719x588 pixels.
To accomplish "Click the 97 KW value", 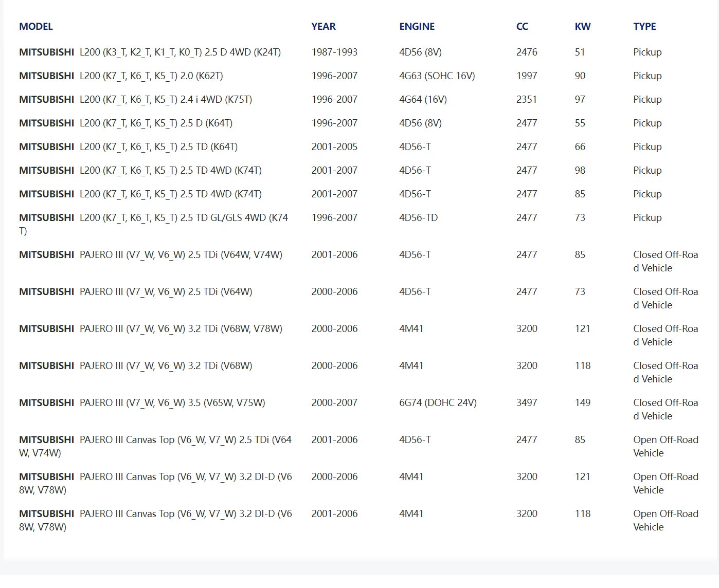I will click(580, 99).
